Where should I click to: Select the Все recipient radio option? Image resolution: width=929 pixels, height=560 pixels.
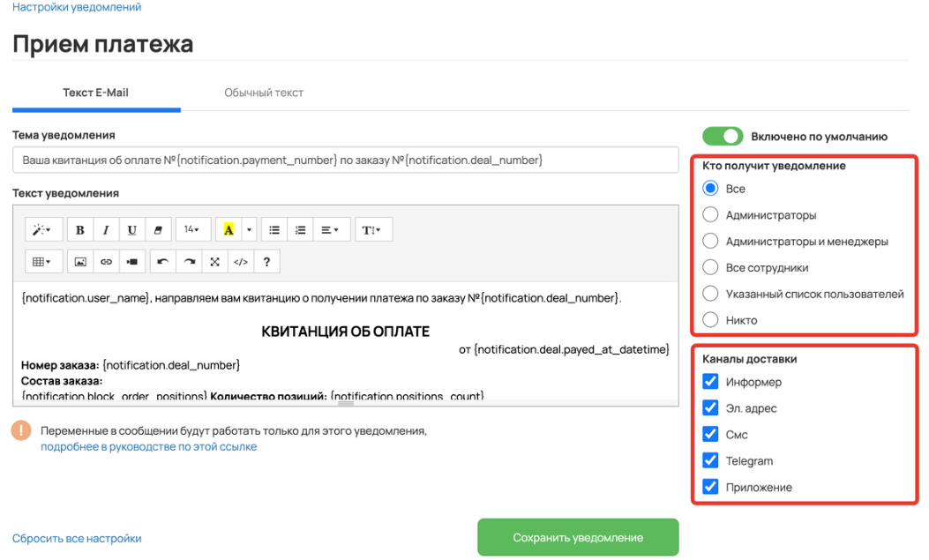(710, 188)
